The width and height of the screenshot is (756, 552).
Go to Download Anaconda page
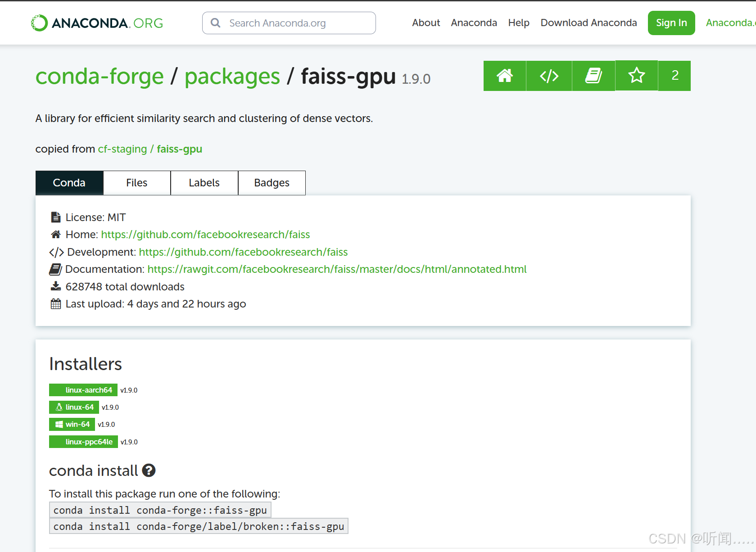589,23
